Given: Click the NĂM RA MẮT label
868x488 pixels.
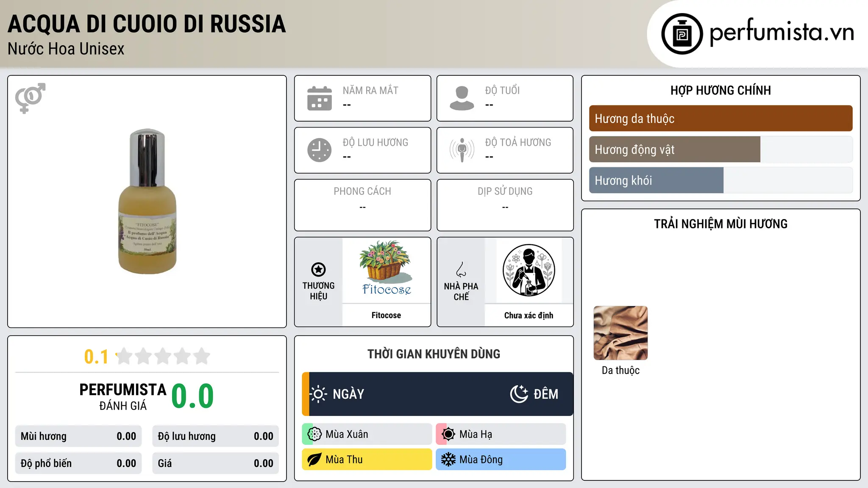Looking at the screenshot, I should coord(370,91).
